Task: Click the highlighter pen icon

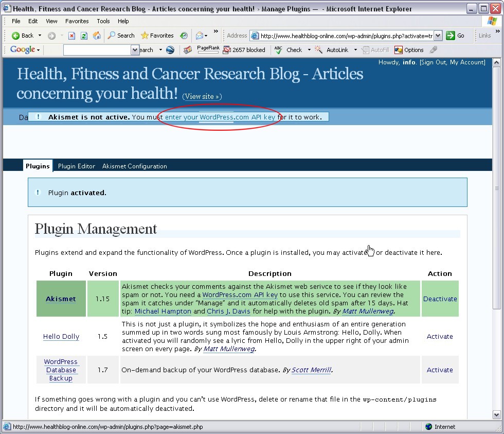Action: tap(433, 49)
